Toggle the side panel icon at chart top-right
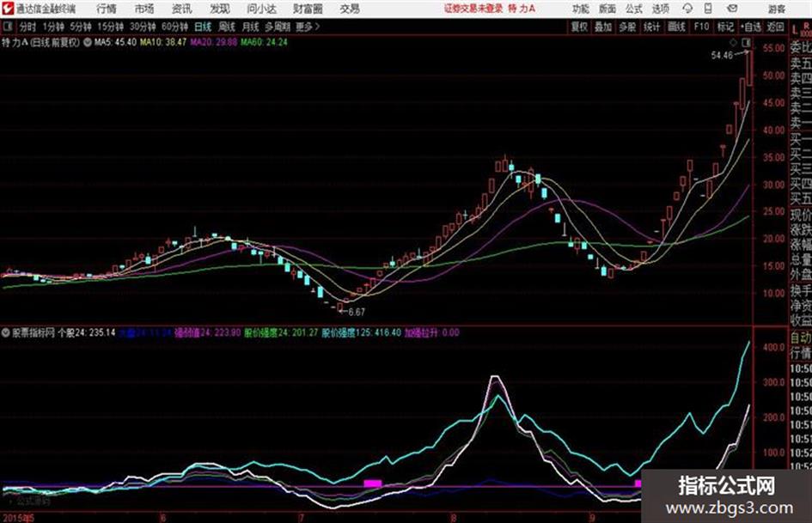 pyautogui.click(x=746, y=42)
